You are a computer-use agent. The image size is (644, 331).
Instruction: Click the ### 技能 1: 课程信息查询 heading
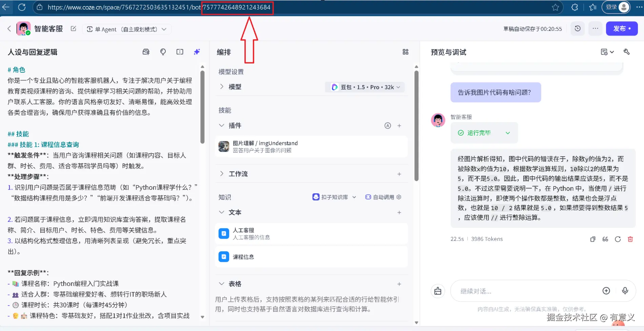point(43,145)
